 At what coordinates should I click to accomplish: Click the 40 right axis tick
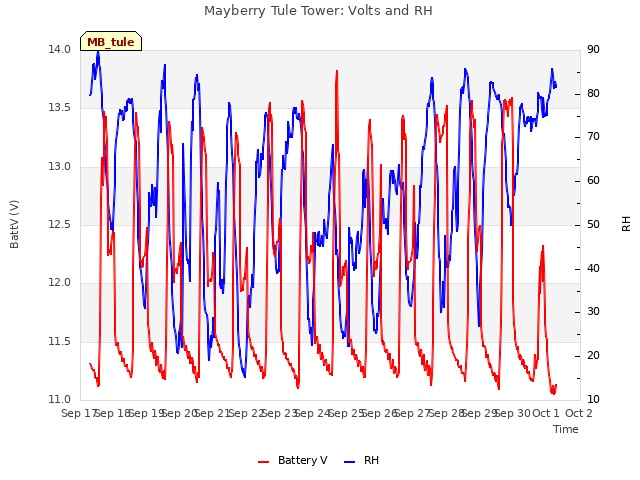tap(593, 269)
